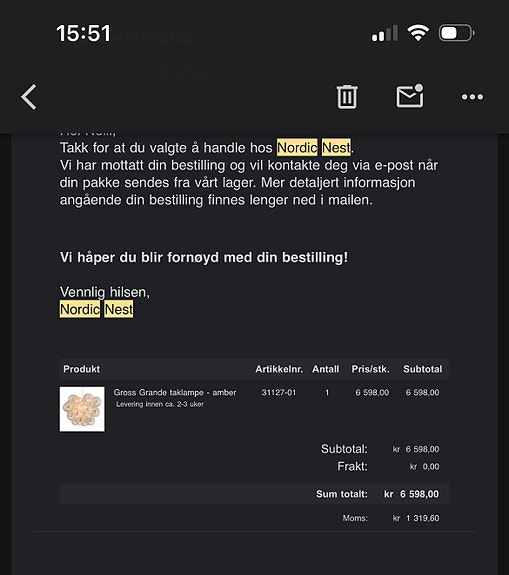Viewport: 509px width, 575px height.
Task: Go back using the left chevron arrow
Action: 29,97
